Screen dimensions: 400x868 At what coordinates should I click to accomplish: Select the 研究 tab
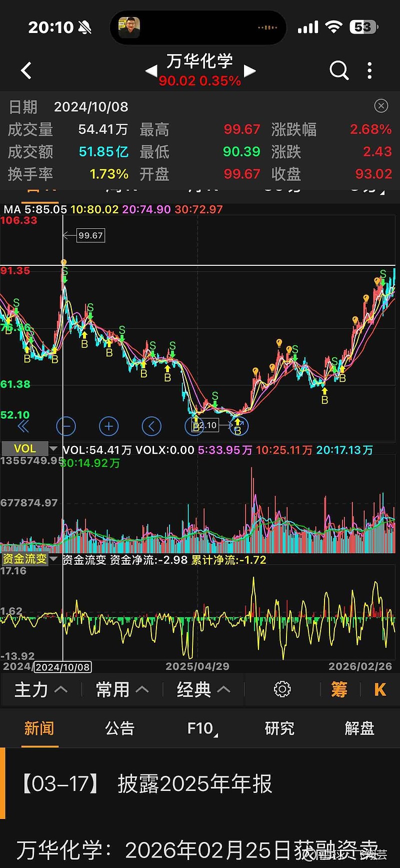click(279, 728)
